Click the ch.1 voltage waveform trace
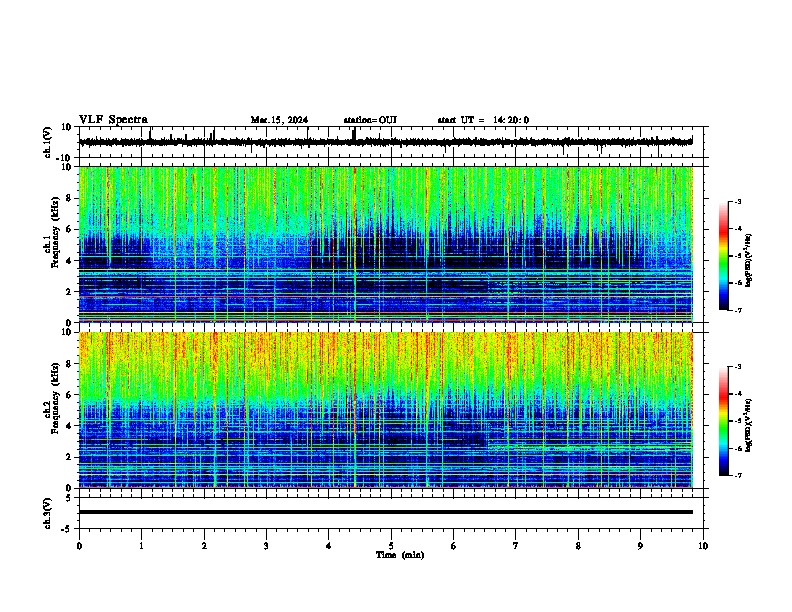The image size is (792, 612). pos(386,142)
